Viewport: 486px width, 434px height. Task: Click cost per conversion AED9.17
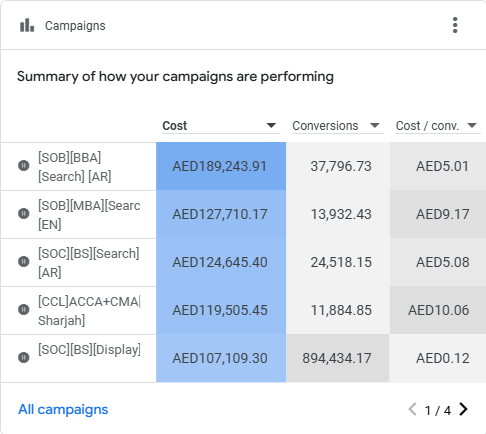[x=442, y=214]
